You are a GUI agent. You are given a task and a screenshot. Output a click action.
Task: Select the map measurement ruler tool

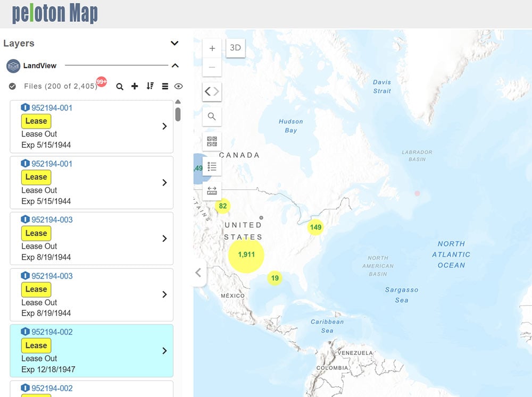point(212,191)
